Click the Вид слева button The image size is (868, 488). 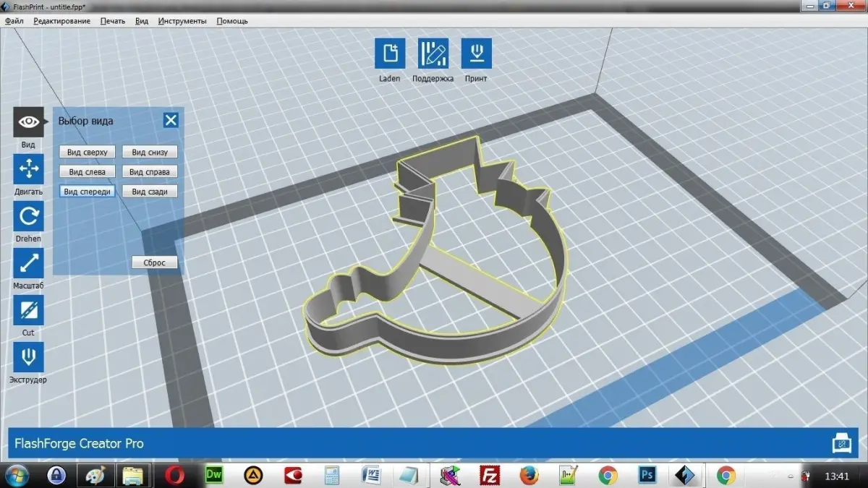(x=88, y=171)
